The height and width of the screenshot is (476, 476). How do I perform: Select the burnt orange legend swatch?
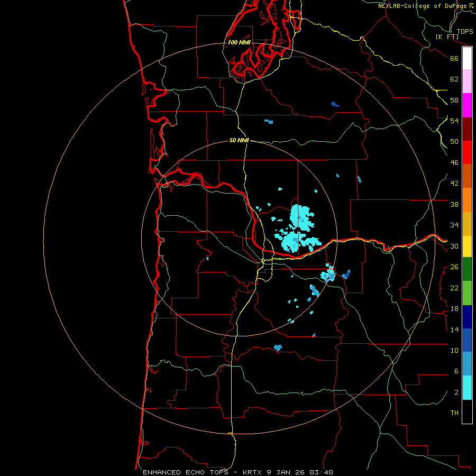tap(467, 176)
